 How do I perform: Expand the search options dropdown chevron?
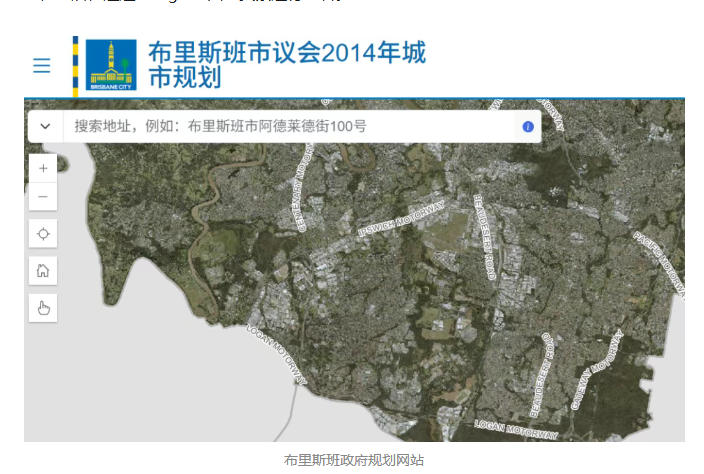click(x=45, y=126)
